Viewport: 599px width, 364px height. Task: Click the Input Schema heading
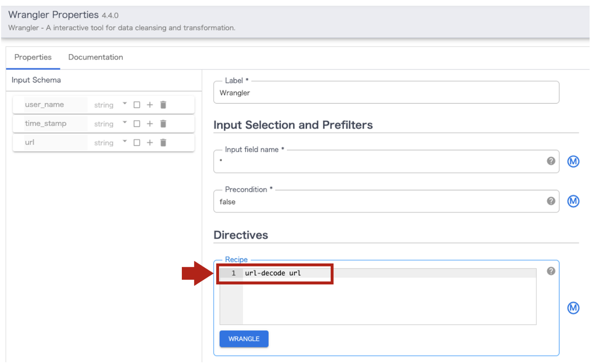(x=36, y=80)
